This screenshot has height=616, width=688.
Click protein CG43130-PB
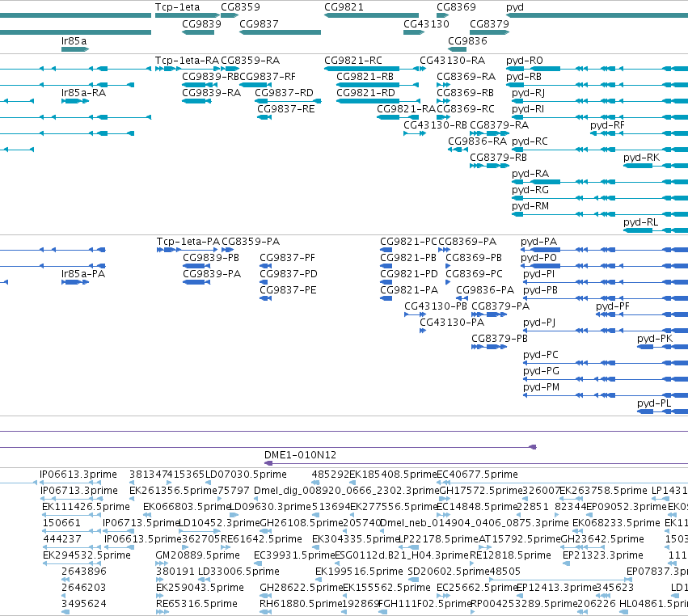click(436, 306)
